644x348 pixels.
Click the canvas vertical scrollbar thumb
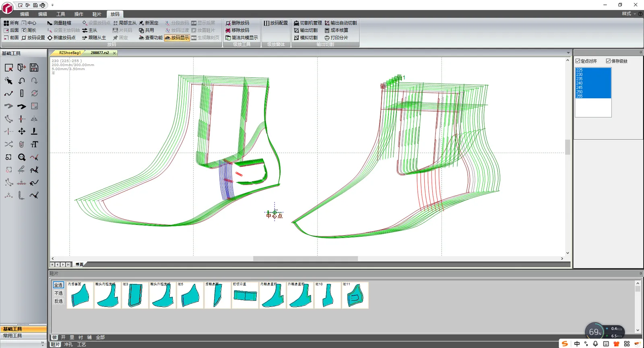[x=568, y=147]
